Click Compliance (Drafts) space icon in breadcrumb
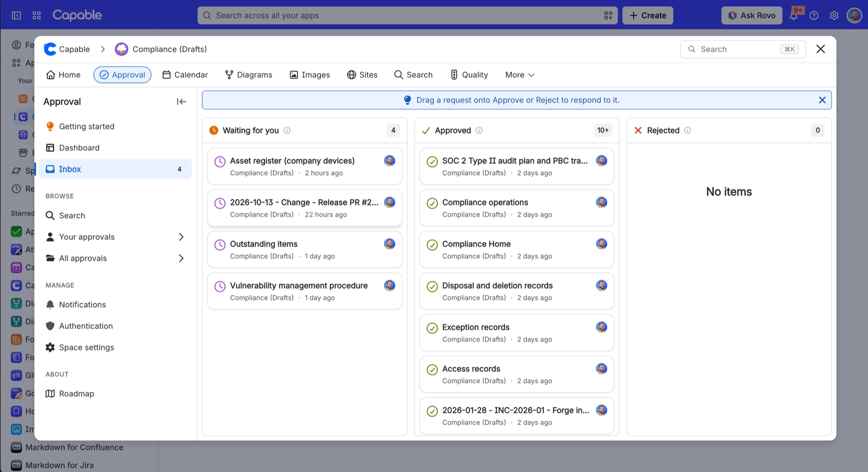Viewport: 868px width, 472px height. pyautogui.click(x=122, y=49)
